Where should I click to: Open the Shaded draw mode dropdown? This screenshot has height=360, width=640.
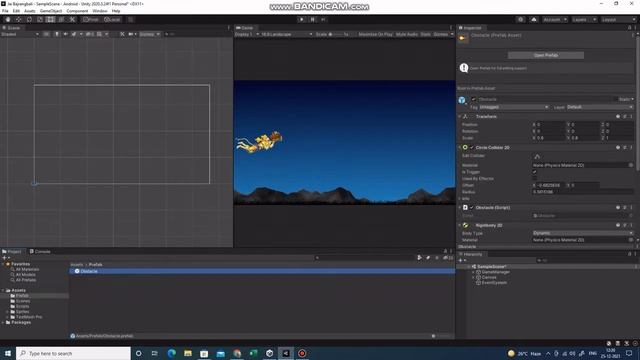(x=20, y=34)
